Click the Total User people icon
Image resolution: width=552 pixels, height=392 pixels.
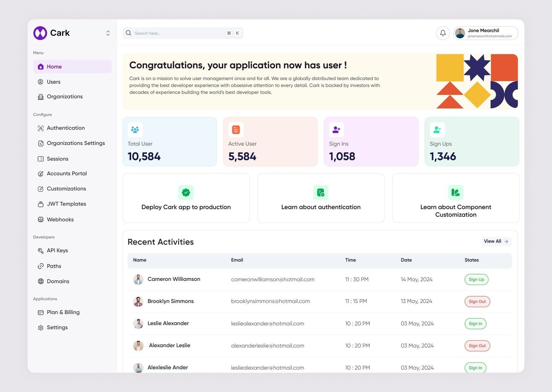point(135,130)
